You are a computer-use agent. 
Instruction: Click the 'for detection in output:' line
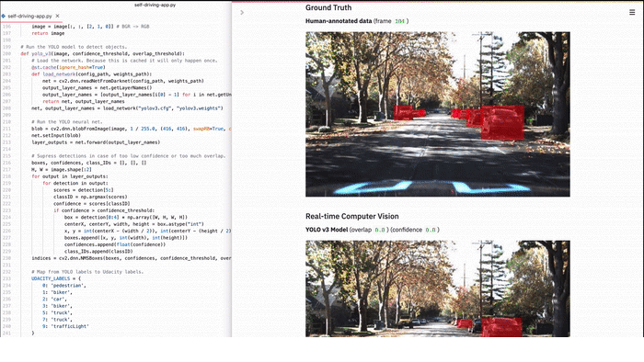[75, 183]
